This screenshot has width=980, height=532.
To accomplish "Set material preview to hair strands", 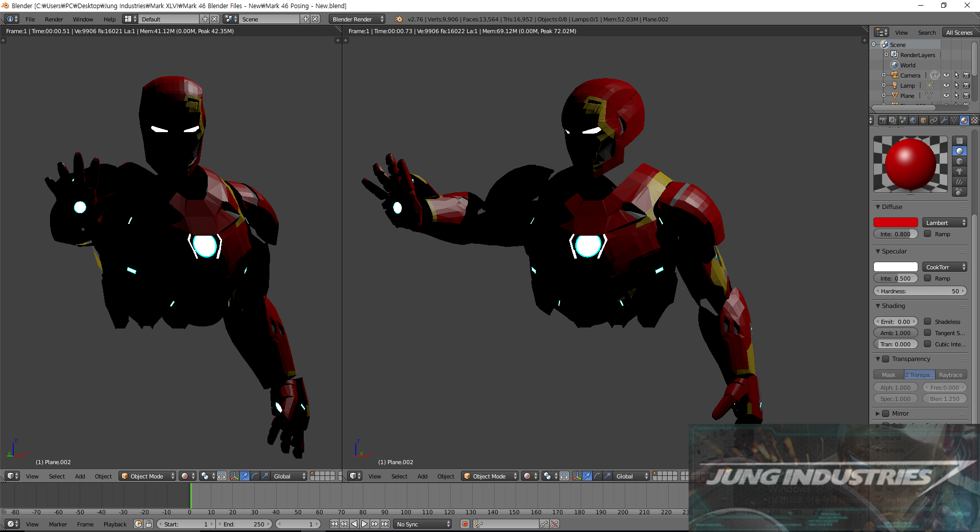I will pos(960,182).
